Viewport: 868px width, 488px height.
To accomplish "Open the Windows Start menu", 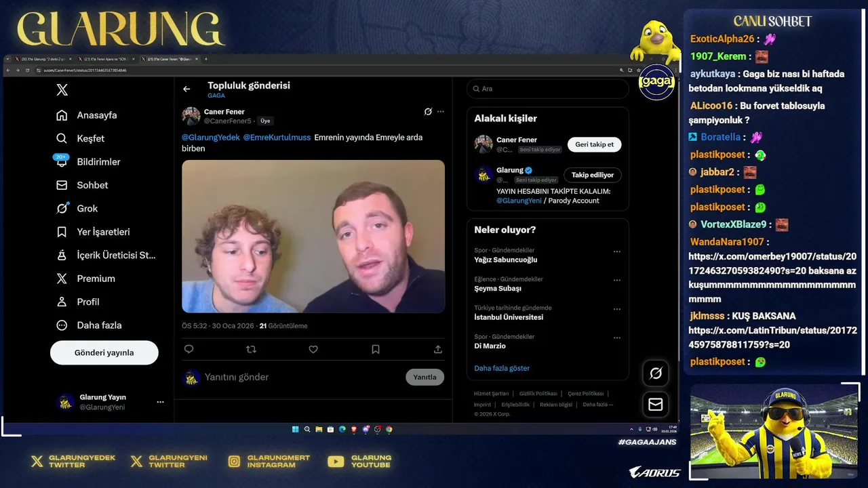I will (296, 429).
